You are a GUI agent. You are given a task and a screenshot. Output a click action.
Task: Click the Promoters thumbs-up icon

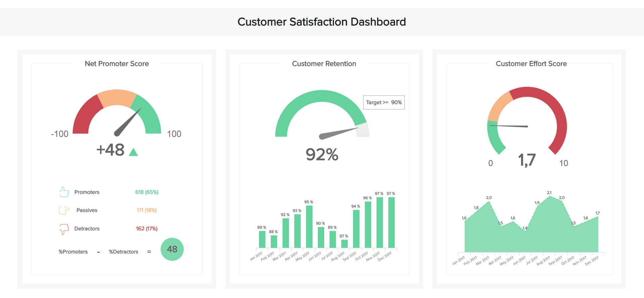[64, 192]
